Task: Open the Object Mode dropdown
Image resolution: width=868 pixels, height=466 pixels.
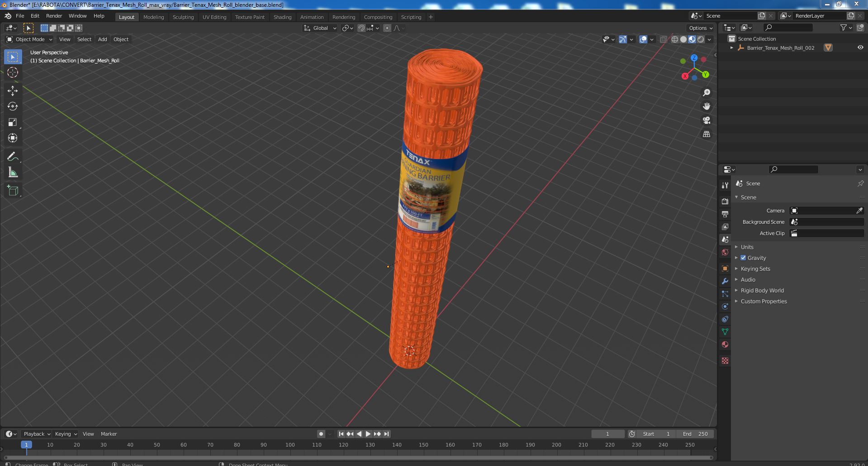Action: (30, 39)
